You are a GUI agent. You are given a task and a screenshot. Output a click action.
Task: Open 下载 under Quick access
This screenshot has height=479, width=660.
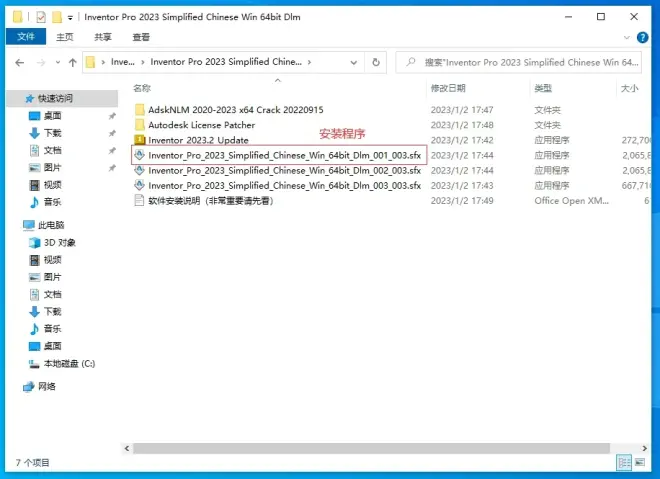(x=52, y=133)
